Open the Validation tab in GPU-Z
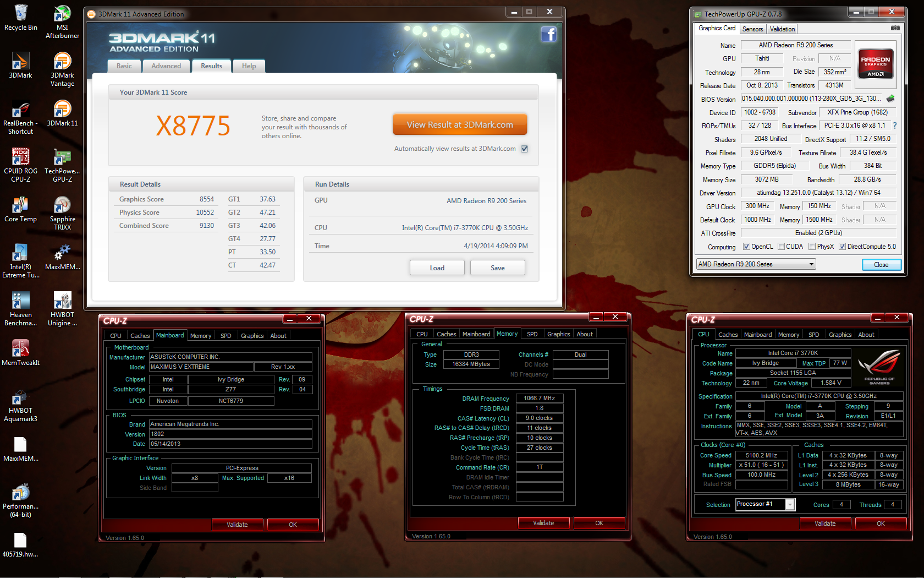 point(782,29)
